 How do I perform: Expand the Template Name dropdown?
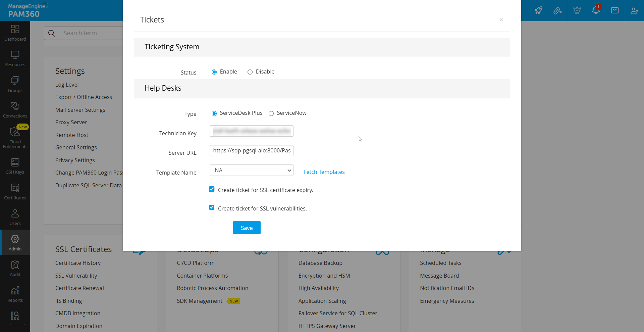pyautogui.click(x=252, y=170)
